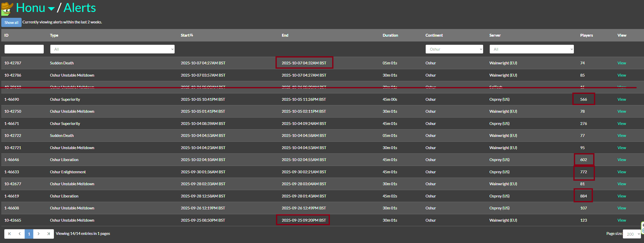The width and height of the screenshot is (644, 243).
Task: Click ID cell 10-42787
Action: [13, 63]
